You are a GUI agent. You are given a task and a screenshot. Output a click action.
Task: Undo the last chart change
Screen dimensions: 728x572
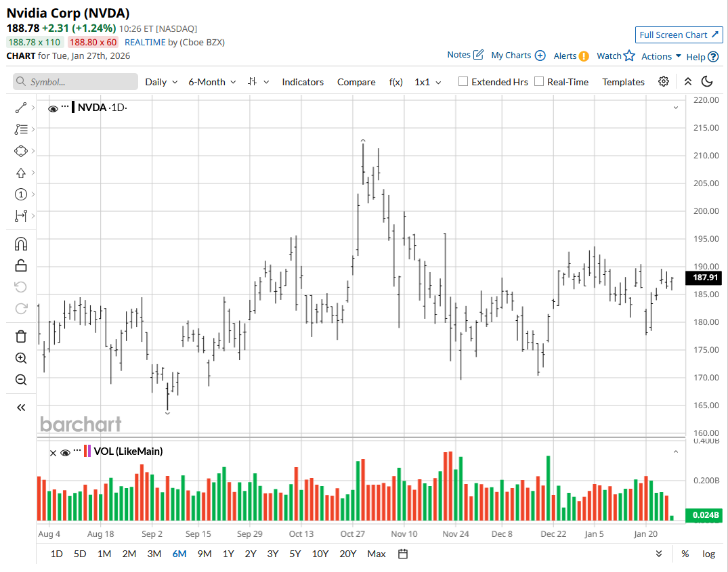tap(21, 287)
